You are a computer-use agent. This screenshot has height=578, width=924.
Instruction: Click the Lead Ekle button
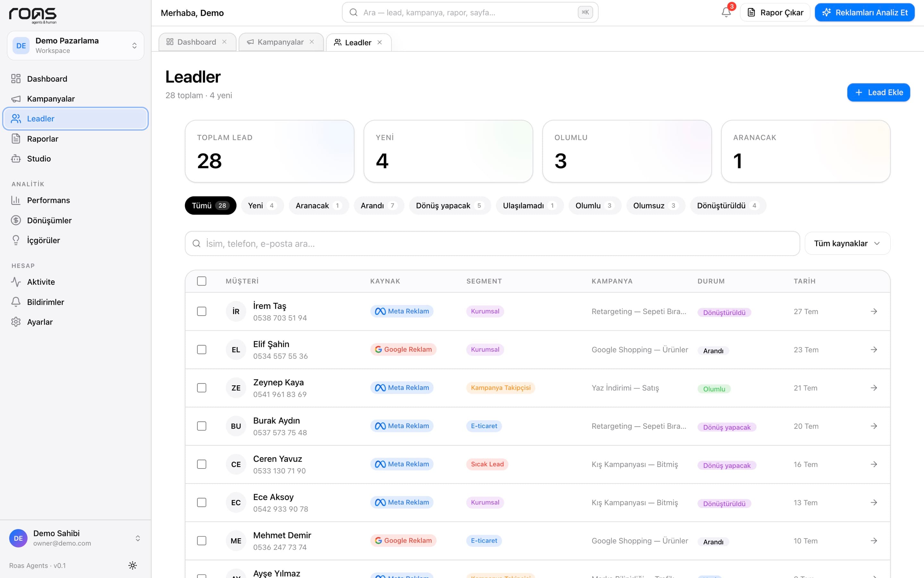878,92
